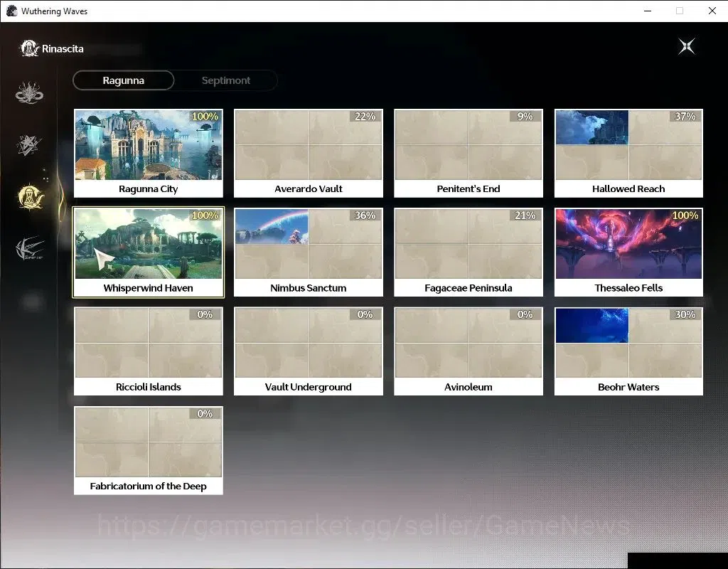Open the Ragunna City card
Viewport: 728px width, 569px height.
[149, 154]
